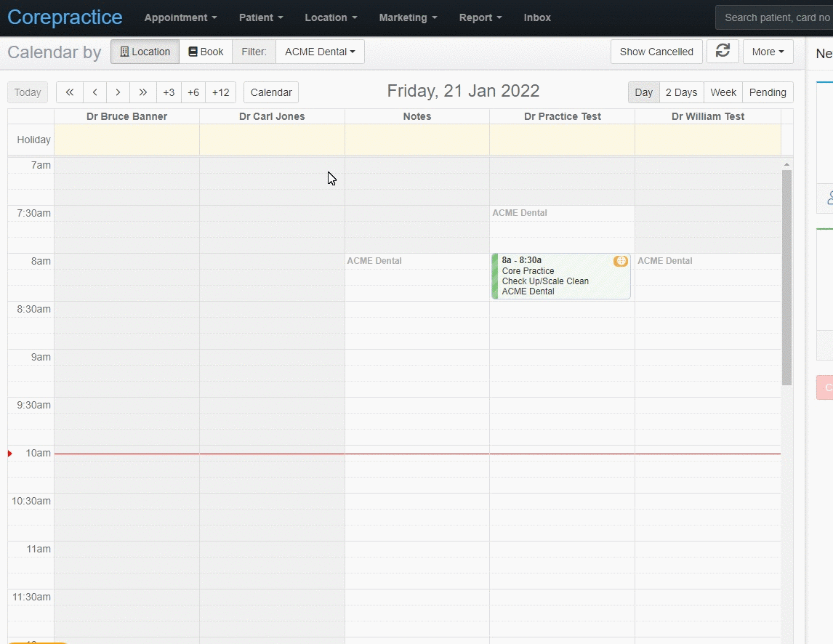Skip ahead with +6 button
Screen dimensions: 833x644
(193, 92)
